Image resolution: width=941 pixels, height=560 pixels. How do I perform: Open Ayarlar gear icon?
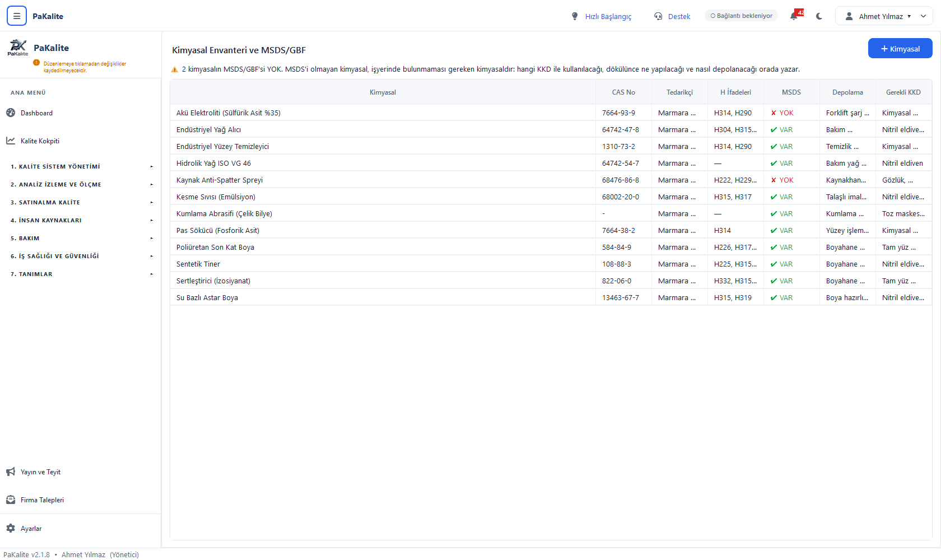click(x=11, y=528)
